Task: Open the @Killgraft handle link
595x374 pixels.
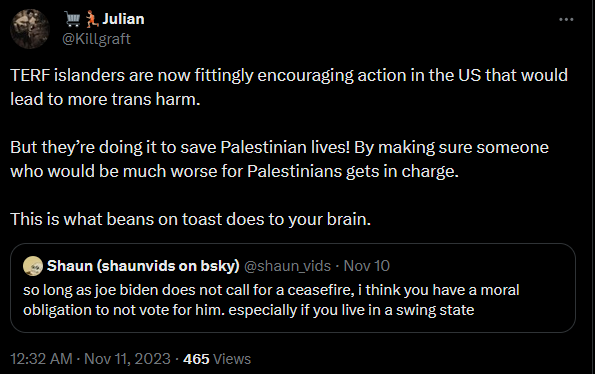Action: tap(96, 39)
